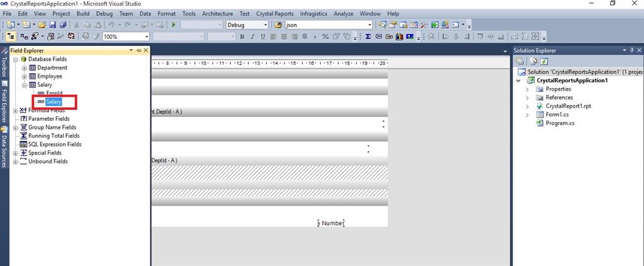Click the Help menu
The height and width of the screenshot is (266, 644).
[393, 14]
